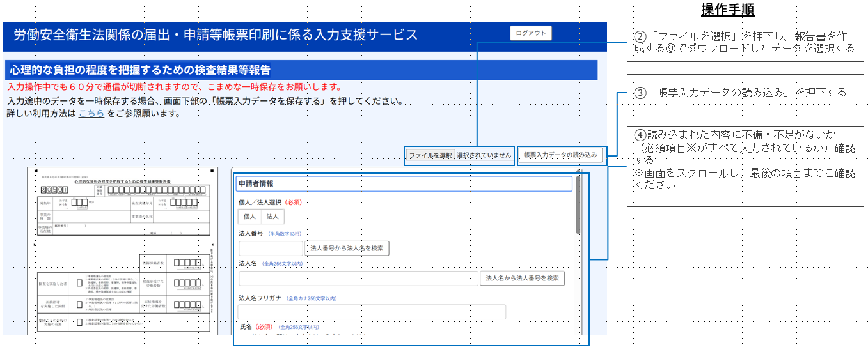Click the 心理的な負担の程度 page title bar
This screenshot has width=868, height=352.
tap(301, 70)
